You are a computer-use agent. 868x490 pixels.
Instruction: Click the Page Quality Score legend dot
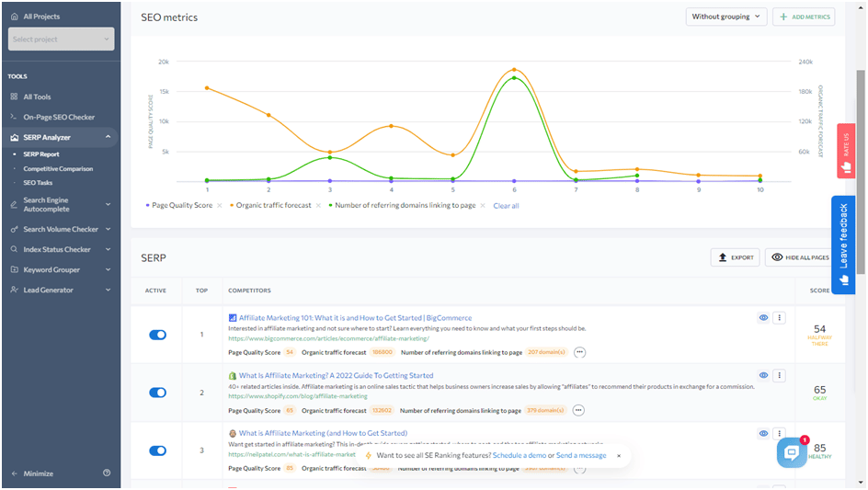147,205
